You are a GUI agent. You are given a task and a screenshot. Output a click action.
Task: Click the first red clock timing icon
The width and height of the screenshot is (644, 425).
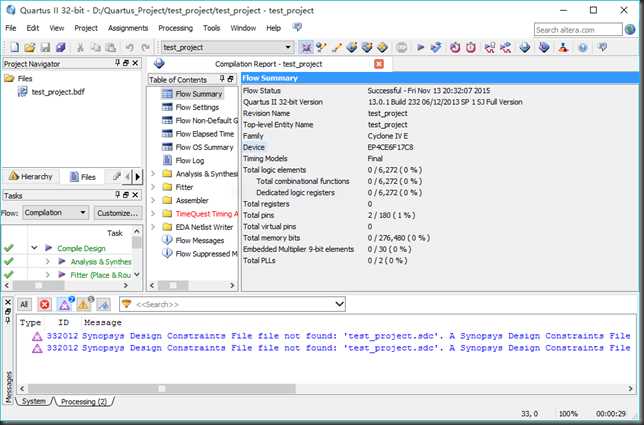pyautogui.click(x=455, y=47)
